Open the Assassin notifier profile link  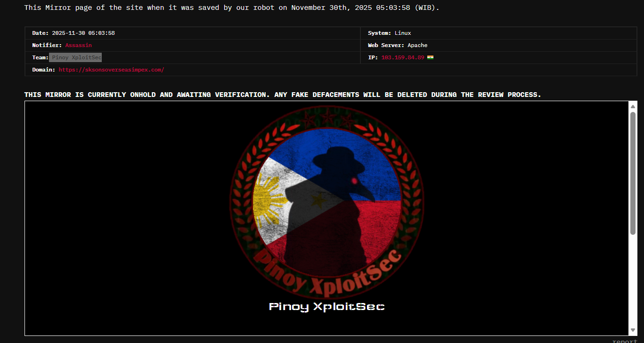pos(78,45)
